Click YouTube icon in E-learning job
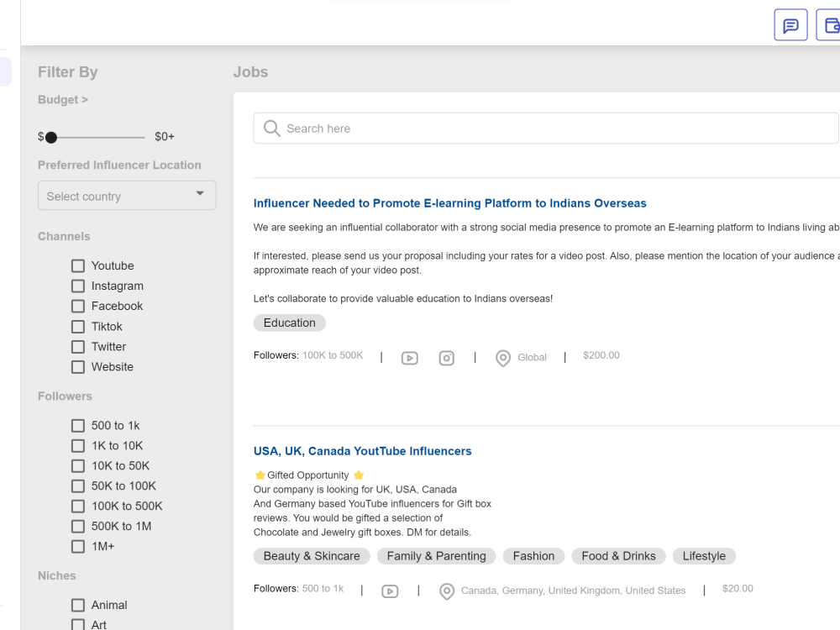The height and width of the screenshot is (630, 840). pyautogui.click(x=409, y=357)
